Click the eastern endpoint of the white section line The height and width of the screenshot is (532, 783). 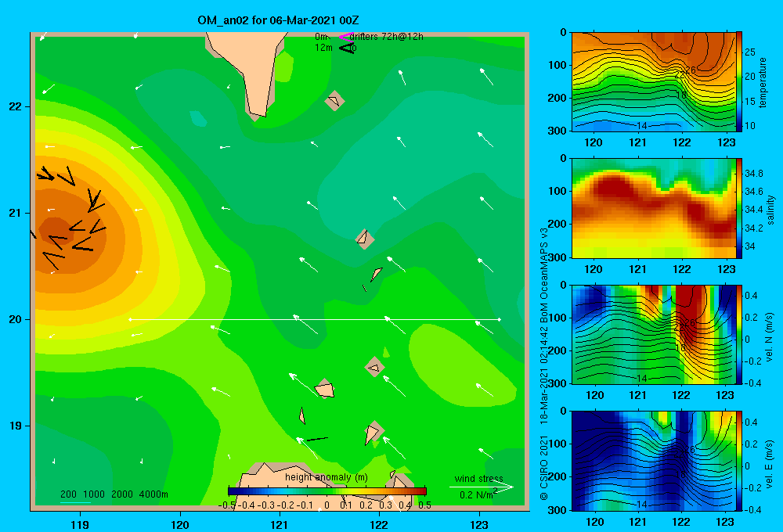500,319
